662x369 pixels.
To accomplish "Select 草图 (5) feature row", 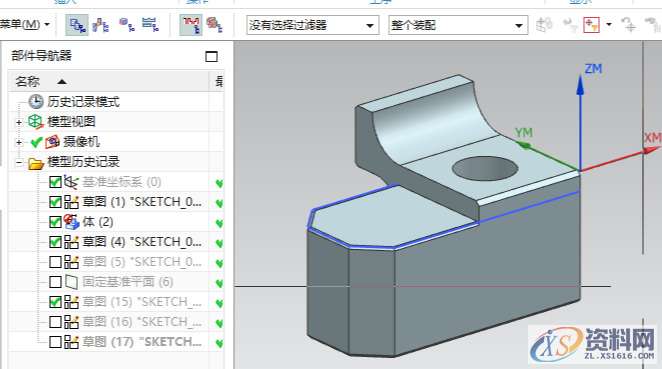I will pyautogui.click(x=142, y=262).
